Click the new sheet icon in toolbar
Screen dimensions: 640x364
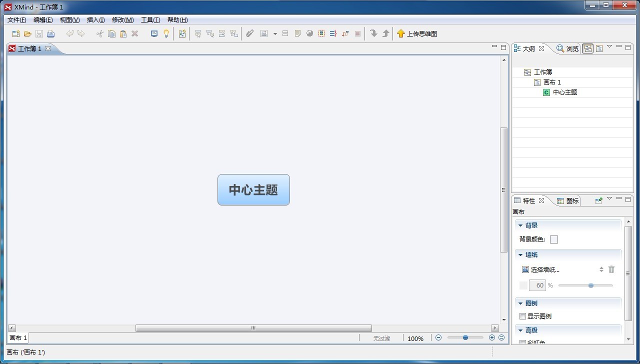pos(182,34)
